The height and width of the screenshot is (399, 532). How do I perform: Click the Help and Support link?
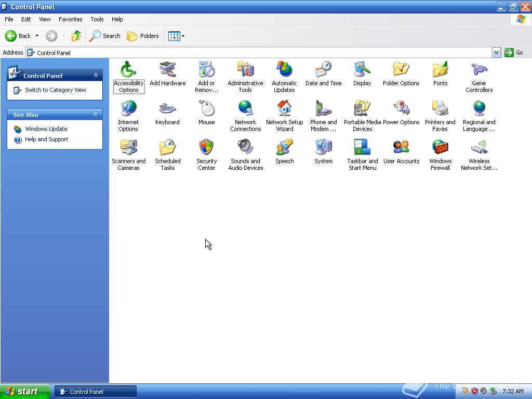(46, 139)
